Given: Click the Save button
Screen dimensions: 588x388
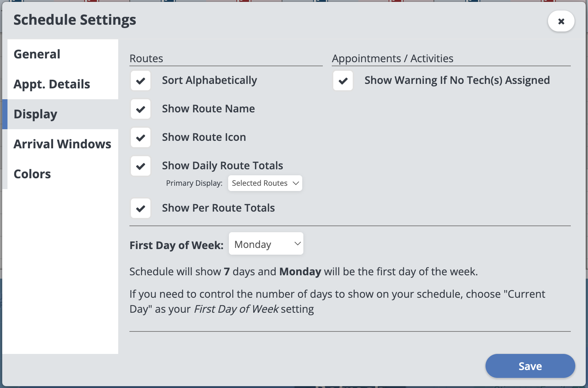Looking at the screenshot, I should (530, 366).
